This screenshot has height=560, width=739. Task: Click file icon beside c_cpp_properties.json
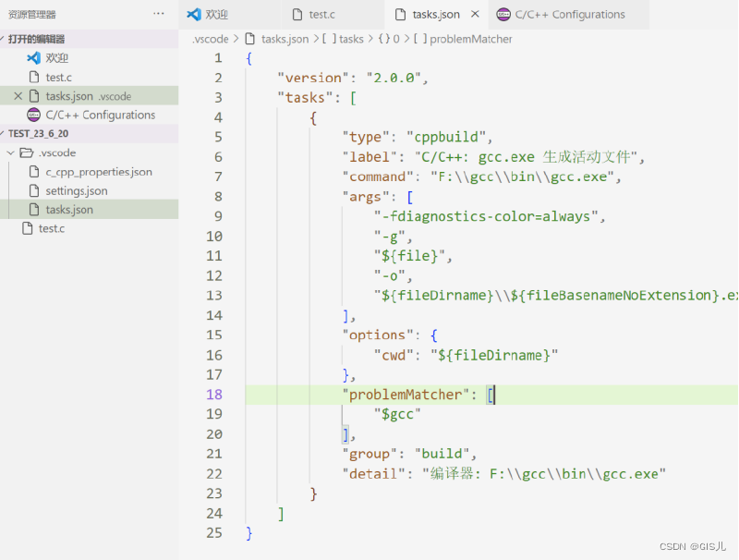(x=34, y=172)
